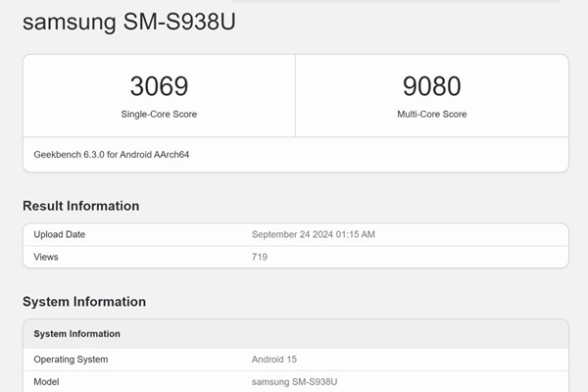The height and width of the screenshot is (392, 588).
Task: Click the 'Operating System' row label
Action: tap(71, 360)
